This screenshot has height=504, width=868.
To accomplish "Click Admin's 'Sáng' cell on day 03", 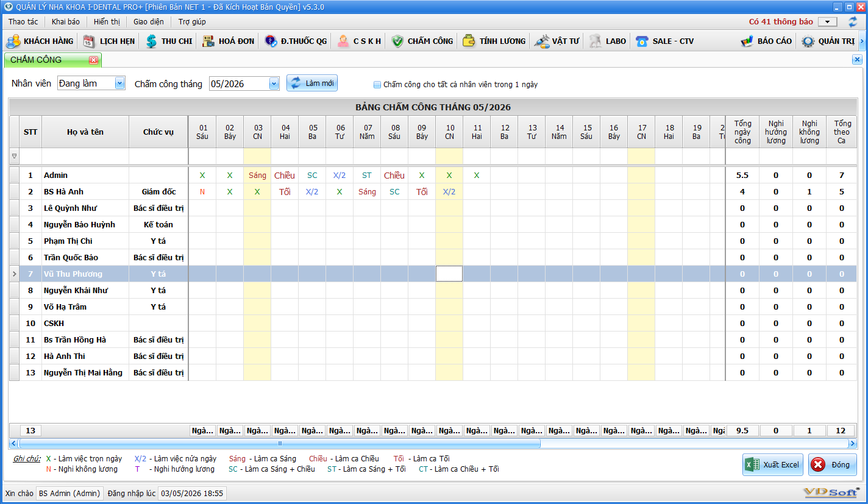I will pyautogui.click(x=257, y=176).
